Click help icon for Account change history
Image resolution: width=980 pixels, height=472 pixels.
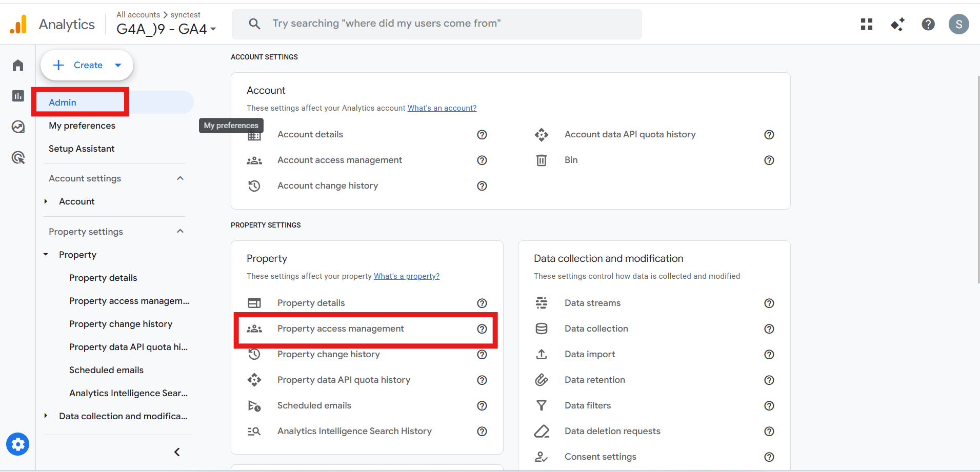482,186
